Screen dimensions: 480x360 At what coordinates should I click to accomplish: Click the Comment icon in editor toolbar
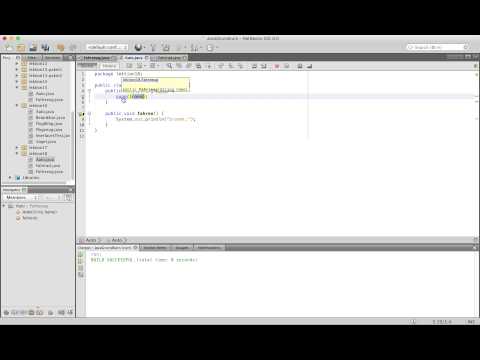(x=300, y=66)
